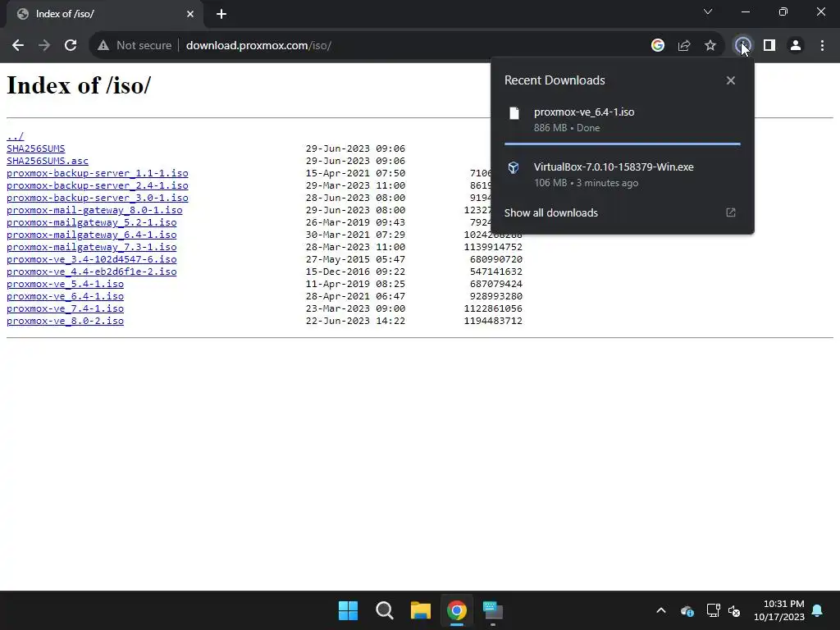Image resolution: width=840 pixels, height=630 pixels.
Task: Download proxmox-ve_8.0-2.iso
Action: coord(65,321)
